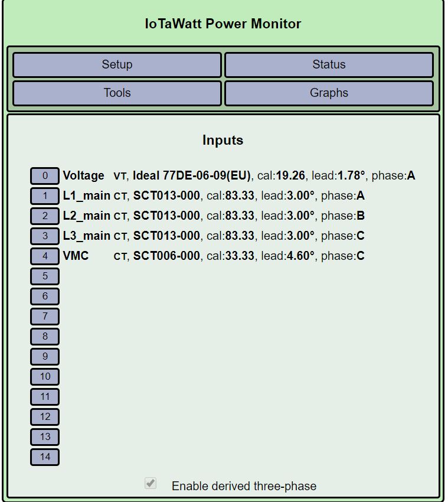The height and width of the screenshot is (502, 448).
Task: Configure unused input 6
Action: 45,296
